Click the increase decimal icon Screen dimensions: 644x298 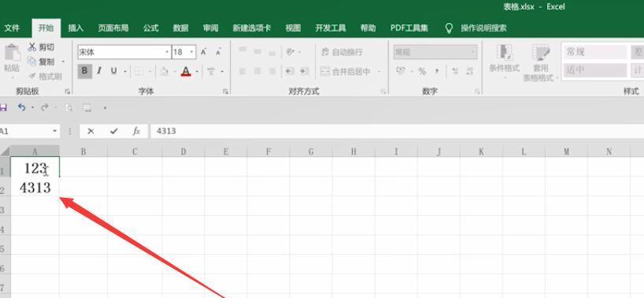[x=455, y=72]
